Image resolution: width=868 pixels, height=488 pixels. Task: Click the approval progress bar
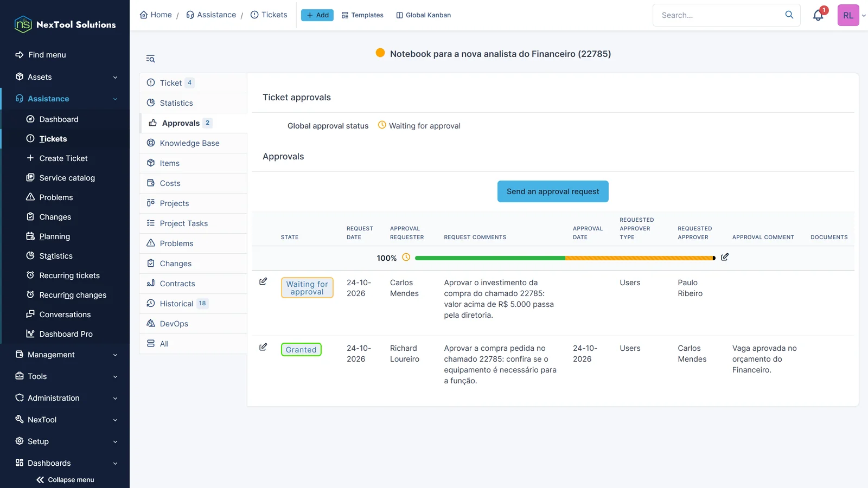565,258
